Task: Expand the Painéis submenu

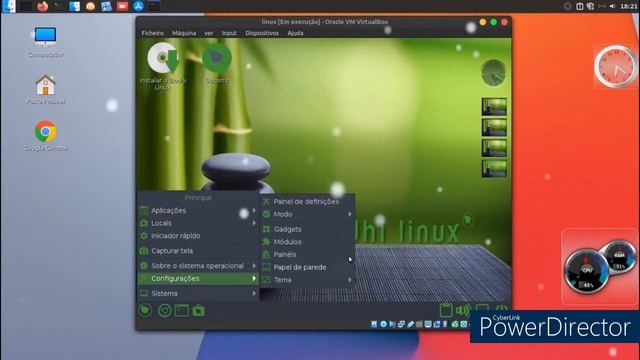Action: point(307,255)
